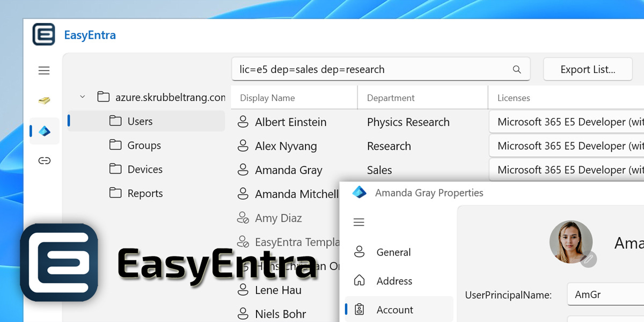Select the Lene Hau row name
644x322 pixels.
pos(278,290)
